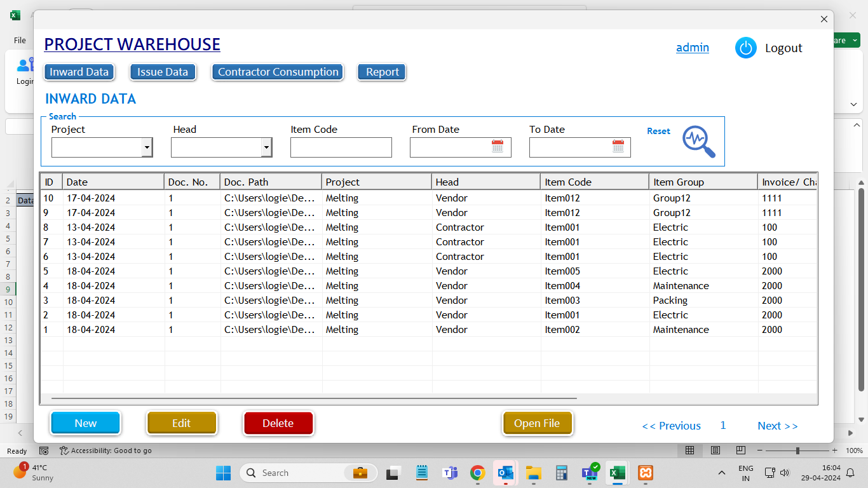Click the blue Logout power icon

(x=745, y=48)
